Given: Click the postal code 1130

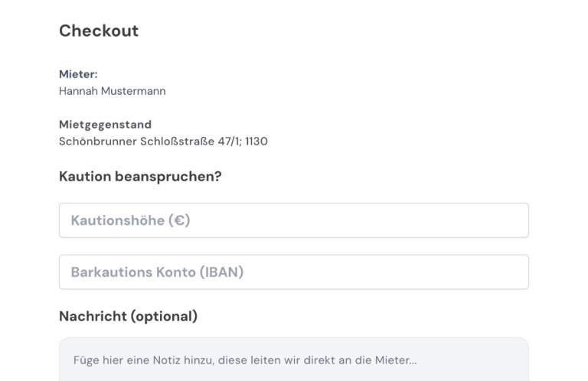Looking at the screenshot, I should pos(256,141).
